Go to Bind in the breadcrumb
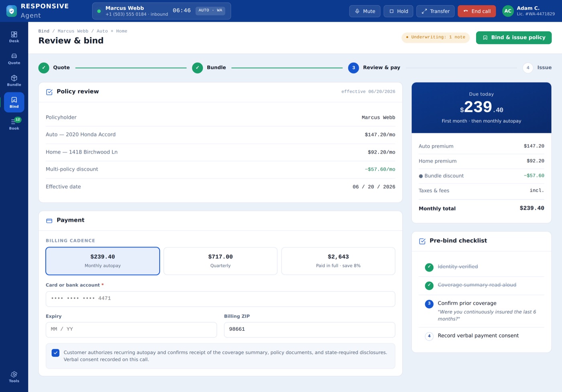The height and width of the screenshot is (392, 562). (44, 31)
